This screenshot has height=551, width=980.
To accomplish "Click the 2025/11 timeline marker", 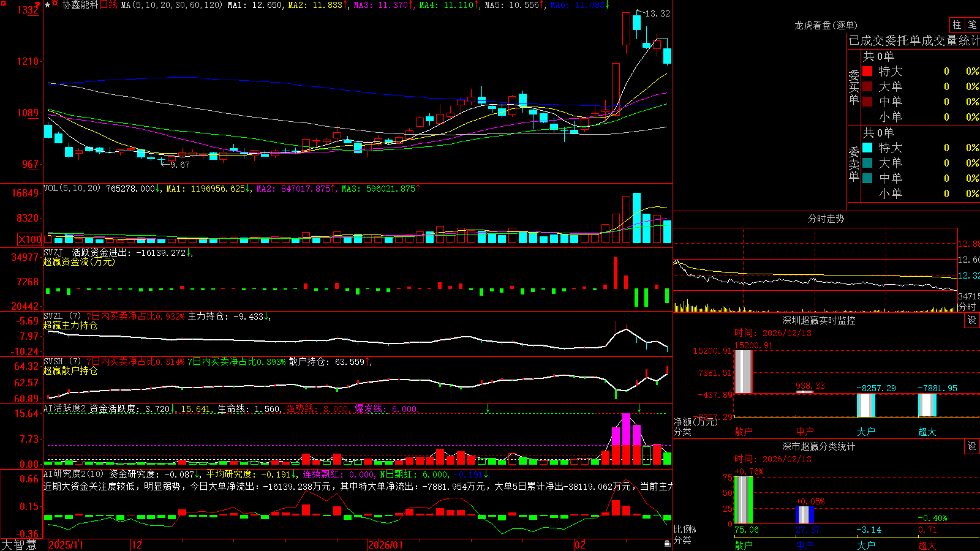I will click(x=66, y=545).
